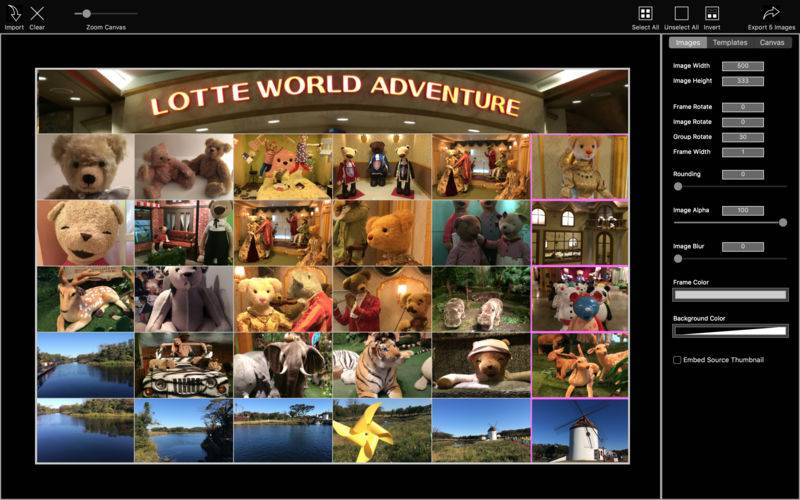The height and width of the screenshot is (500, 800).
Task: Select the spotted deer figure thumbnail
Action: click(85, 299)
